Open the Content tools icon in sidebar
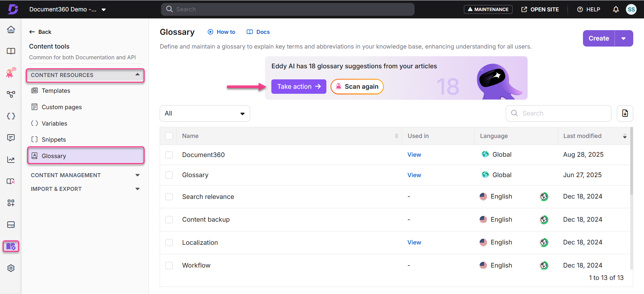Viewport: 644px width, 294px height. point(11,246)
